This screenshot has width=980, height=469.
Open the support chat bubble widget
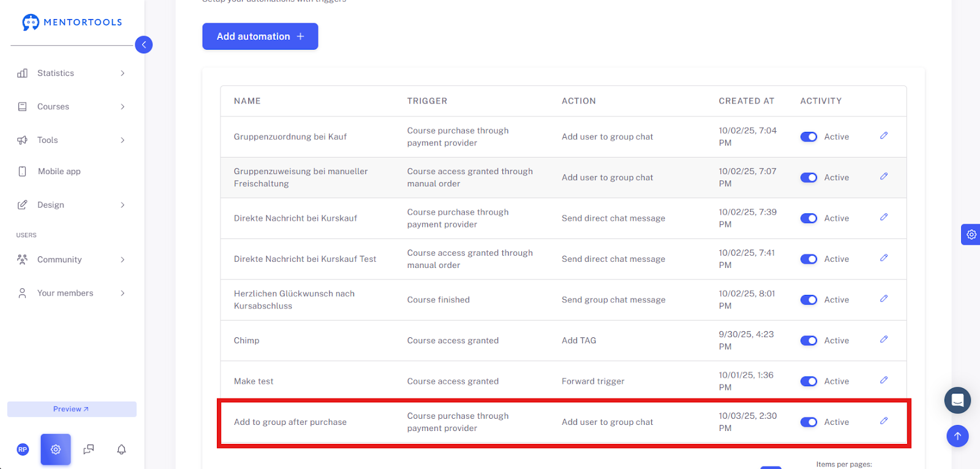click(957, 400)
